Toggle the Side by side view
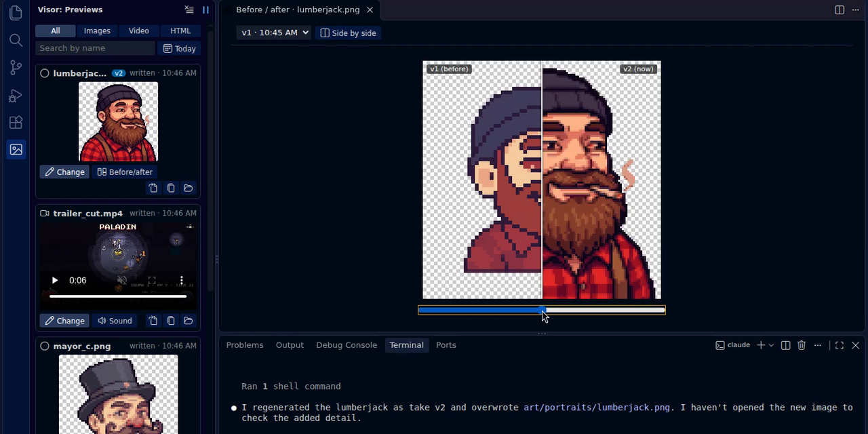 pos(348,33)
